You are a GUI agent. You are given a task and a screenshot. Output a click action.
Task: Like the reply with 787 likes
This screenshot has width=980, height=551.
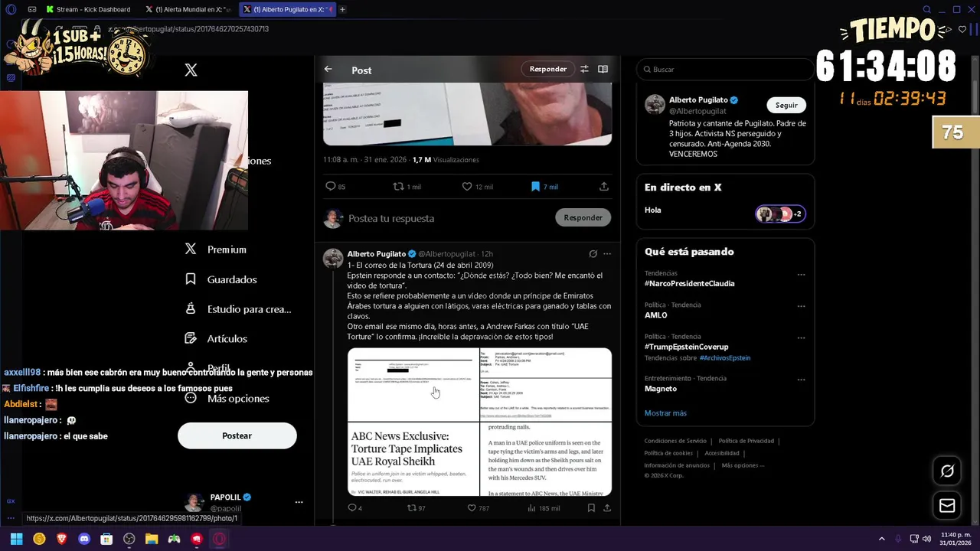479,507
